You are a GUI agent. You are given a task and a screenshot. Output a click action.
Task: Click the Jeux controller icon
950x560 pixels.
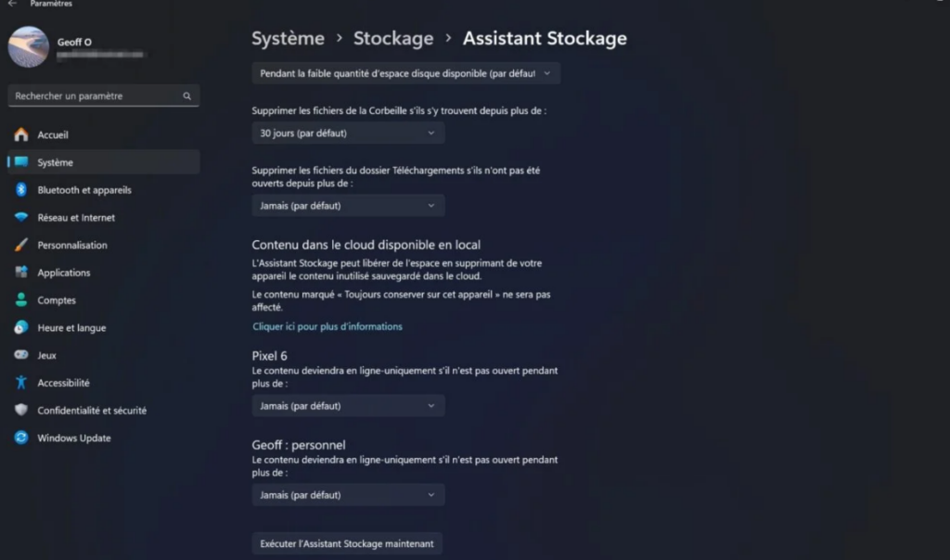[x=21, y=355]
